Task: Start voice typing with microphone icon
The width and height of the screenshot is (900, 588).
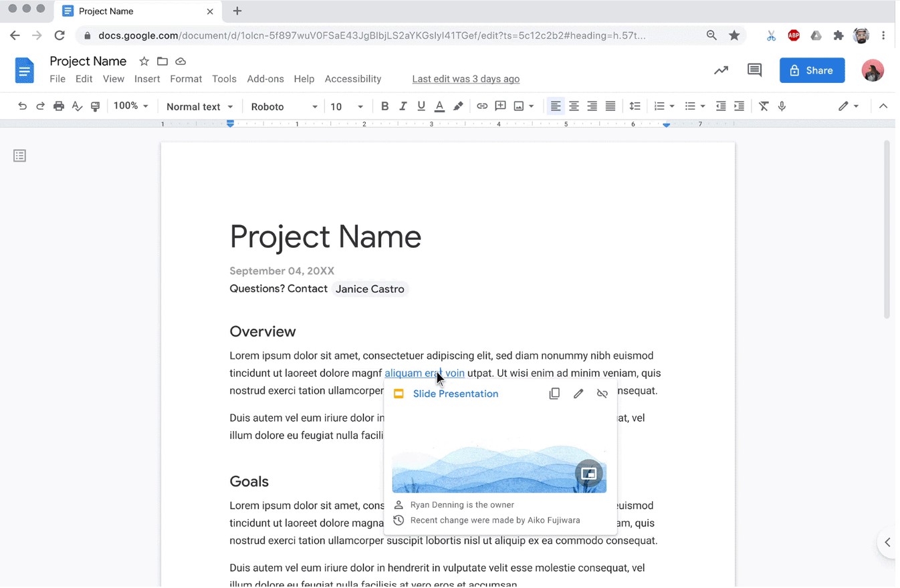Action: click(782, 106)
